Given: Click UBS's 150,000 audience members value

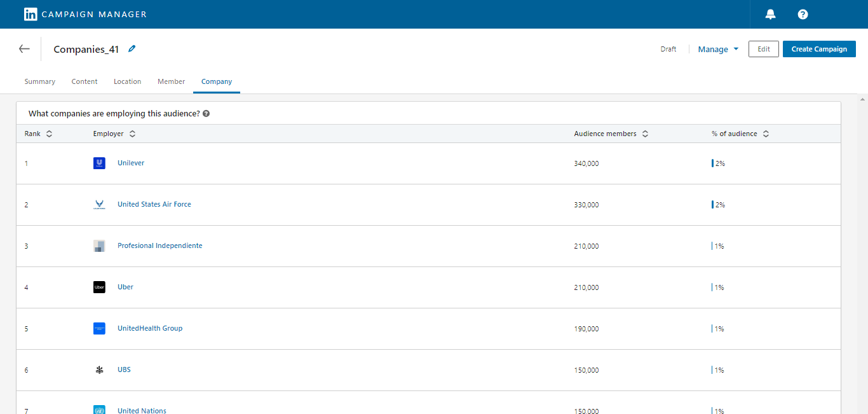Looking at the screenshot, I should point(587,370).
